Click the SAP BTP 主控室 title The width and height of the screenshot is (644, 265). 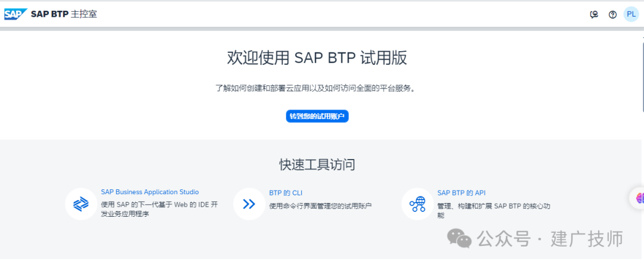[64, 14]
